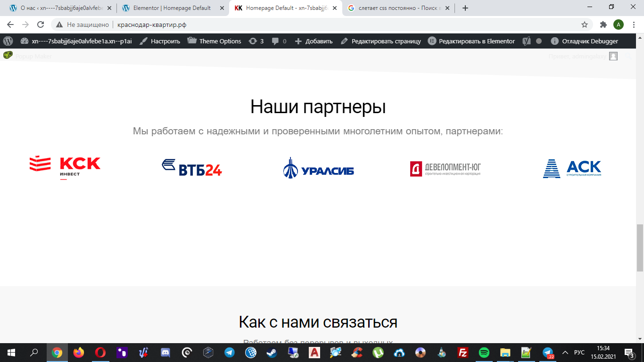
Task: Launch Редактировать в Elementor
Action: (x=471, y=41)
